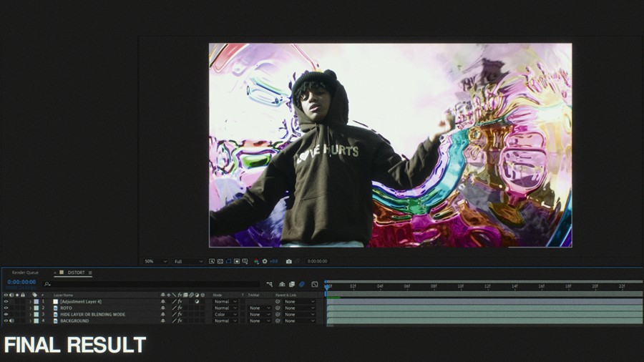The image size is (644, 362).
Task: Open blending mode dropdown showing Color
Action: click(225, 314)
